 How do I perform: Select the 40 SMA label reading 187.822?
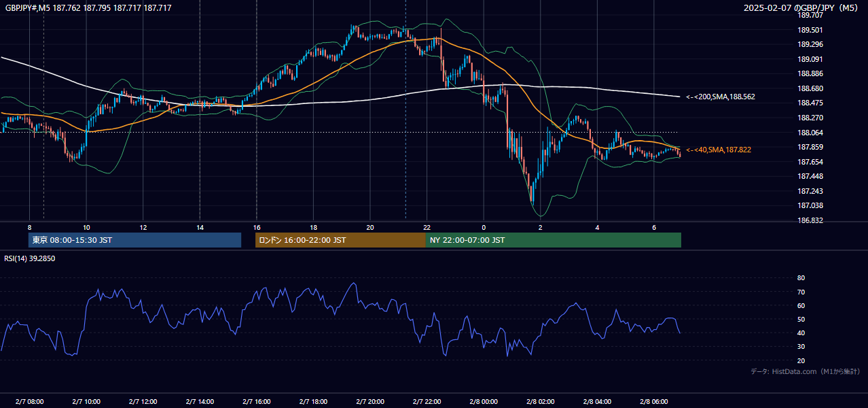pyautogui.click(x=718, y=150)
